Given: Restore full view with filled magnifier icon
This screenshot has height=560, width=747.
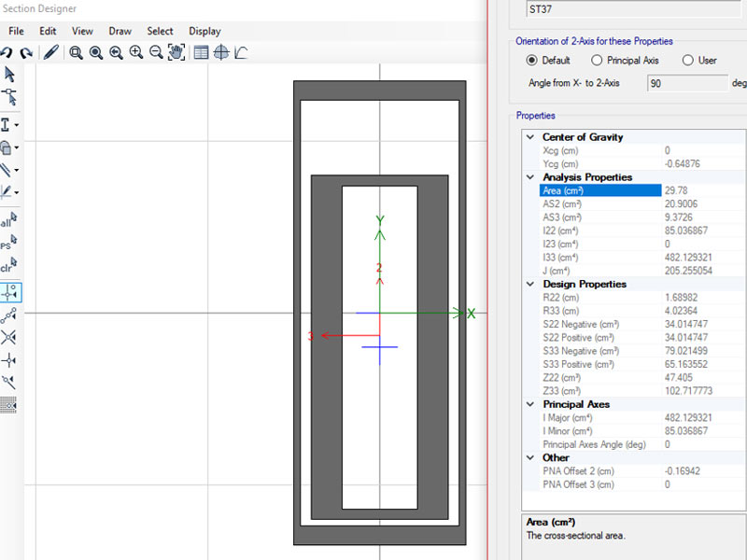Looking at the screenshot, I should 96,52.
